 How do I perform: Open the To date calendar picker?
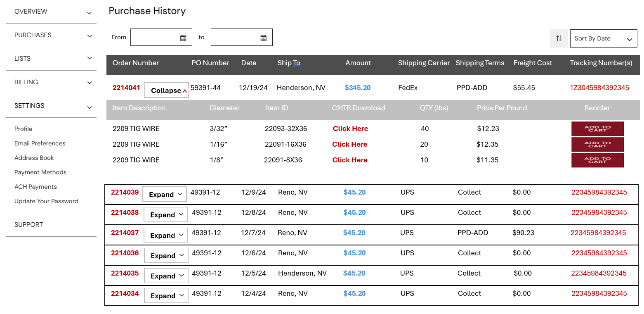point(264,38)
